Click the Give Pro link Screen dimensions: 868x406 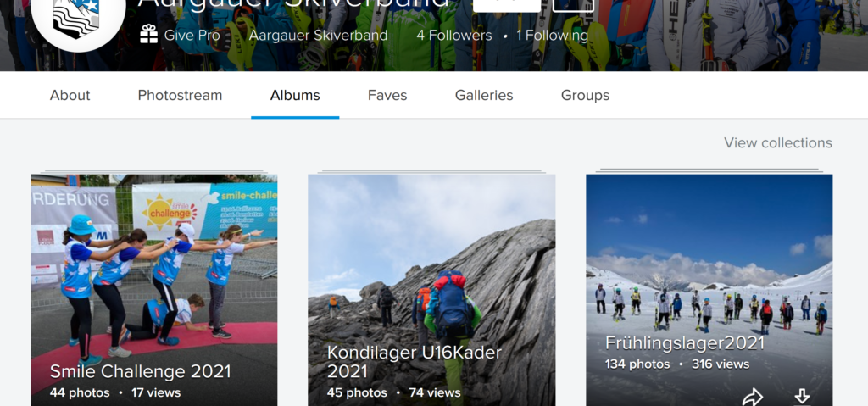(192, 36)
